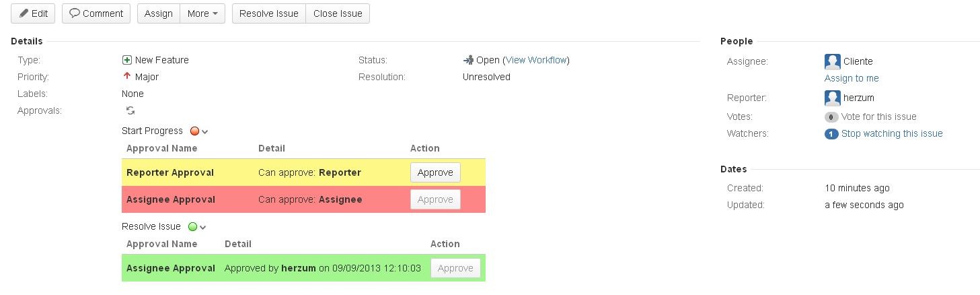Open the View Workflow link
The width and height of the screenshot is (980, 295).
[536, 60]
